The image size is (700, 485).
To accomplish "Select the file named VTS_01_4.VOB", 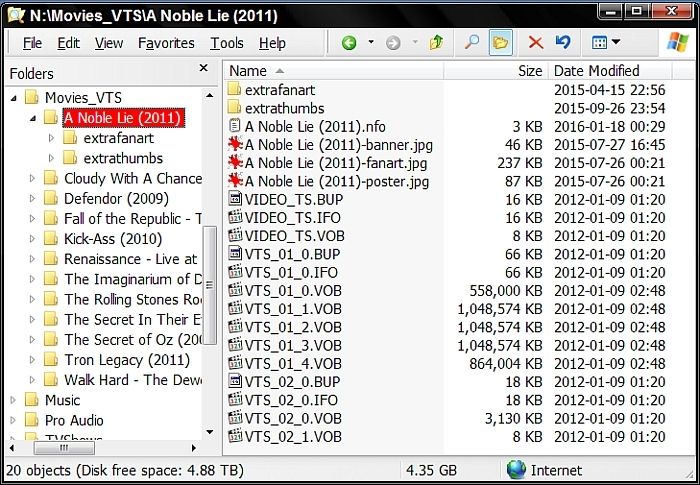I will [x=293, y=364].
